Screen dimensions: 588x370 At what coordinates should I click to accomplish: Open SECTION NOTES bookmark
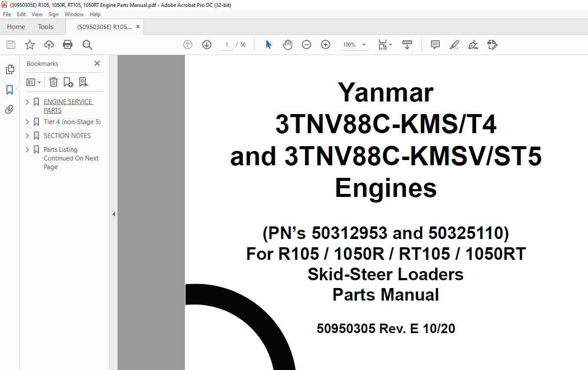[x=67, y=136]
